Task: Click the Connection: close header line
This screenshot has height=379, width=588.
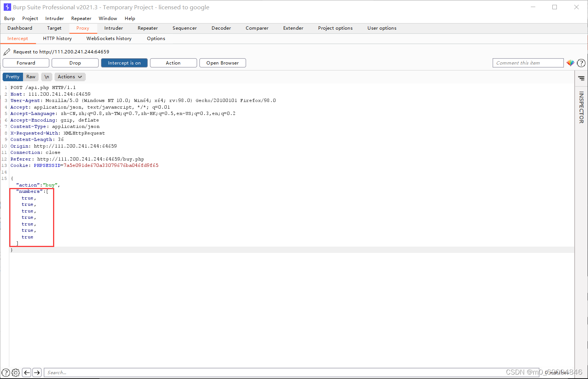Action: click(x=35, y=152)
